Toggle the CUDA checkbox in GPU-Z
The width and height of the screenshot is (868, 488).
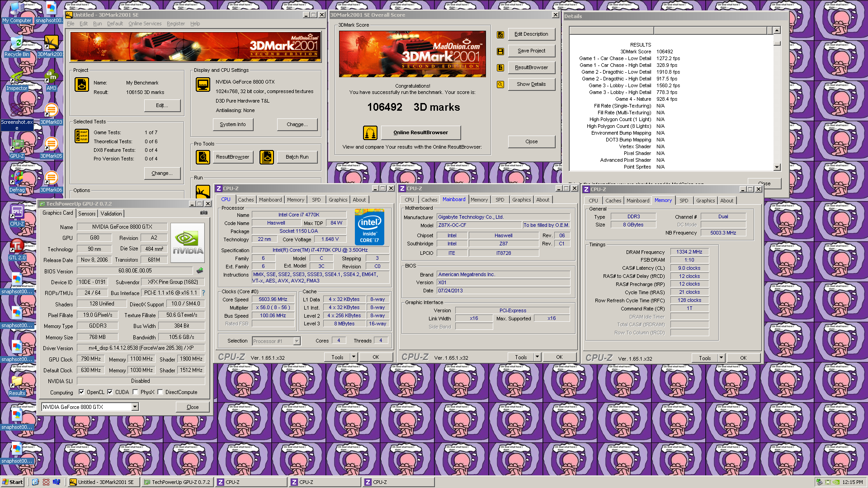point(110,392)
